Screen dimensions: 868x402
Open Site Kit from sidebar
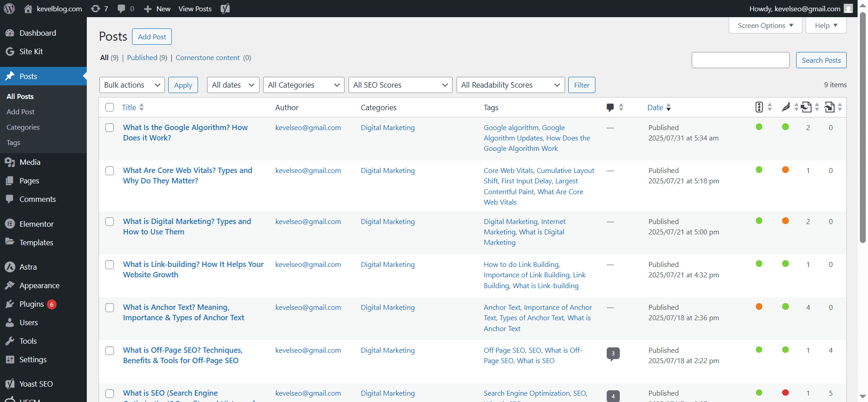pyautogui.click(x=31, y=51)
